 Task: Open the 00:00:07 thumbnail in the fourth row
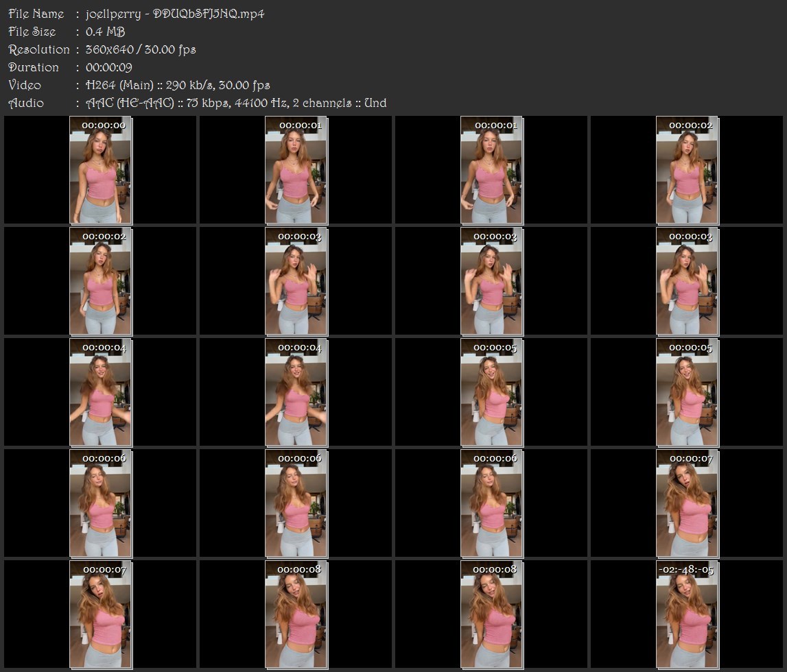[687, 503]
